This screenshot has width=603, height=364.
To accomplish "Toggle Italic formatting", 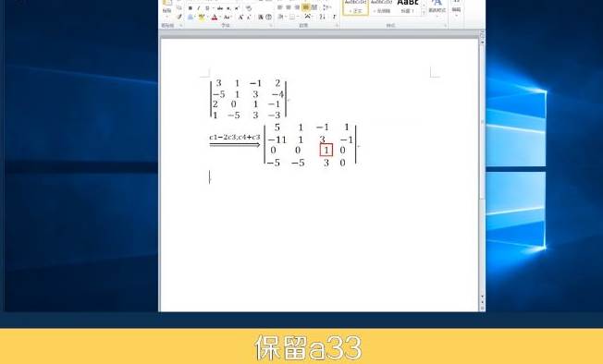I will click(x=199, y=8).
